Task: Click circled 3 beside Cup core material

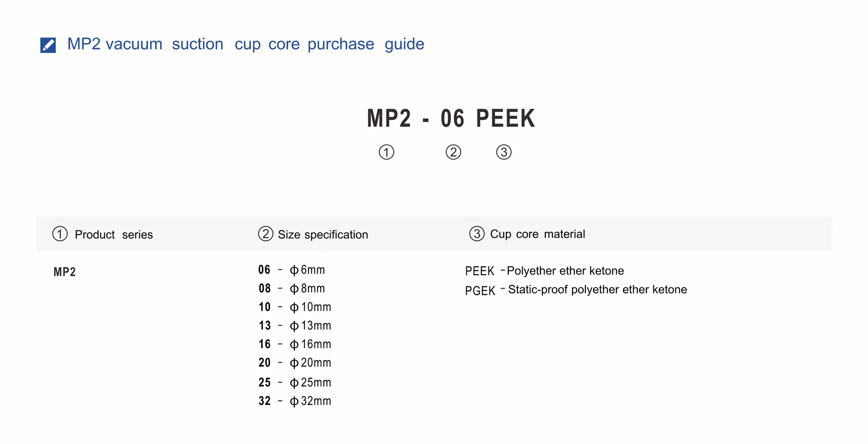Action: pyautogui.click(x=477, y=234)
